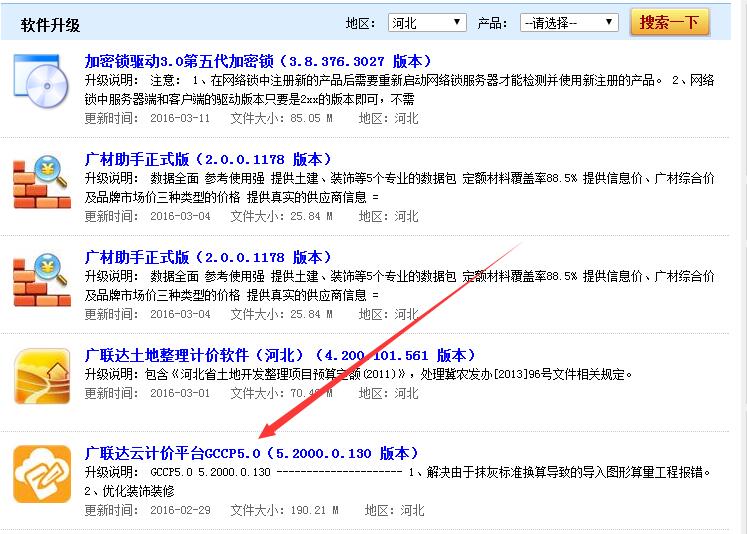Click the 土地整理 upgrade description text
The height and width of the screenshot is (534, 747).
[358, 374]
